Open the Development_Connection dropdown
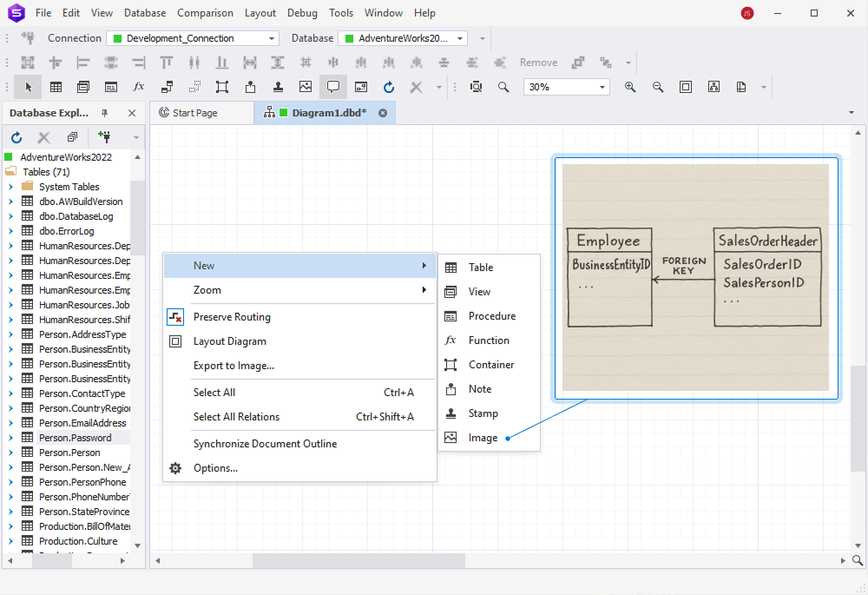Viewport: 868px width, 595px height. click(192, 37)
